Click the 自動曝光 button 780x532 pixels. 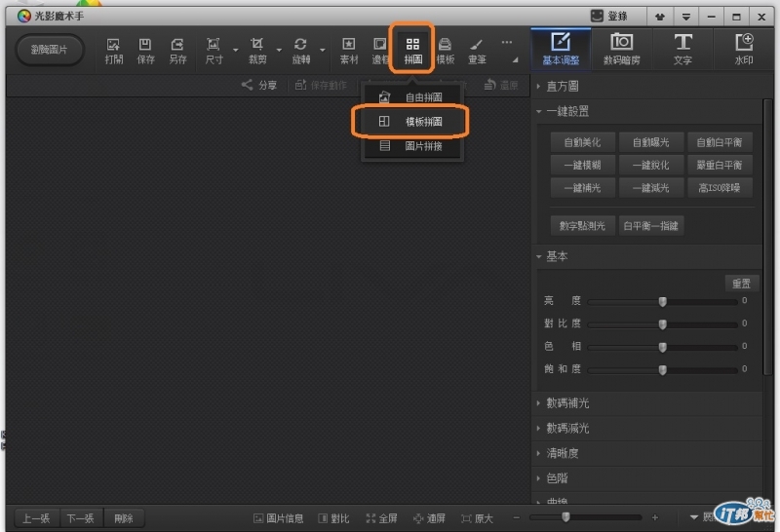pos(650,142)
